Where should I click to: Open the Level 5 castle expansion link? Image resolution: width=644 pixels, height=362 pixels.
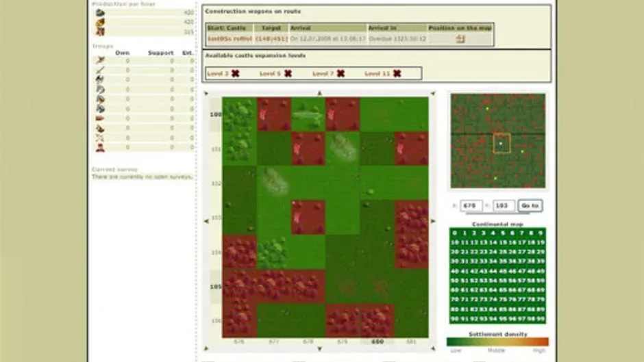[270, 74]
